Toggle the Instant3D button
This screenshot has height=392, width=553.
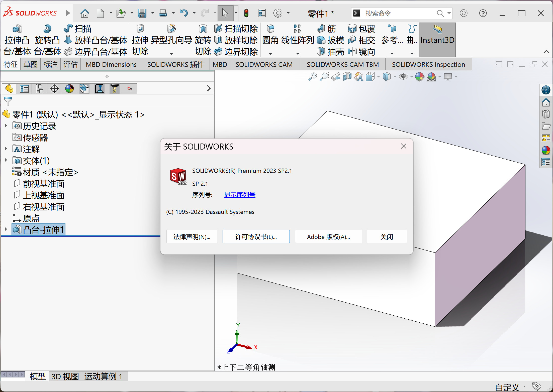tap(437, 40)
